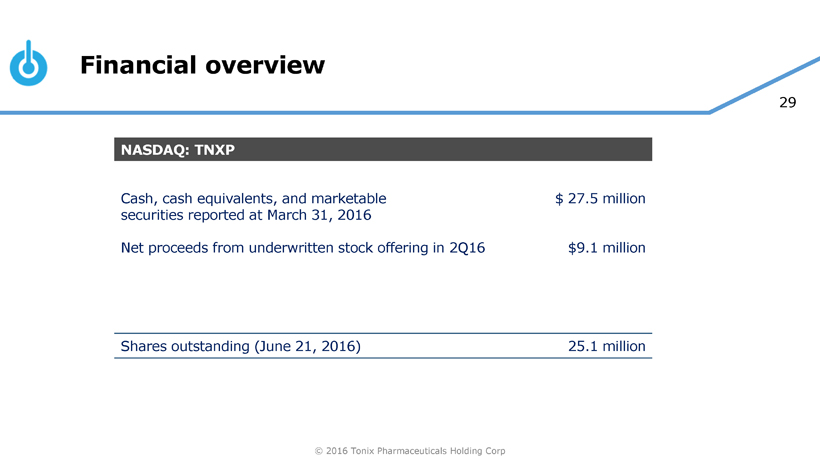This screenshot has width=820, height=461.
Task: Click the slide page number 29
Action: (x=787, y=103)
